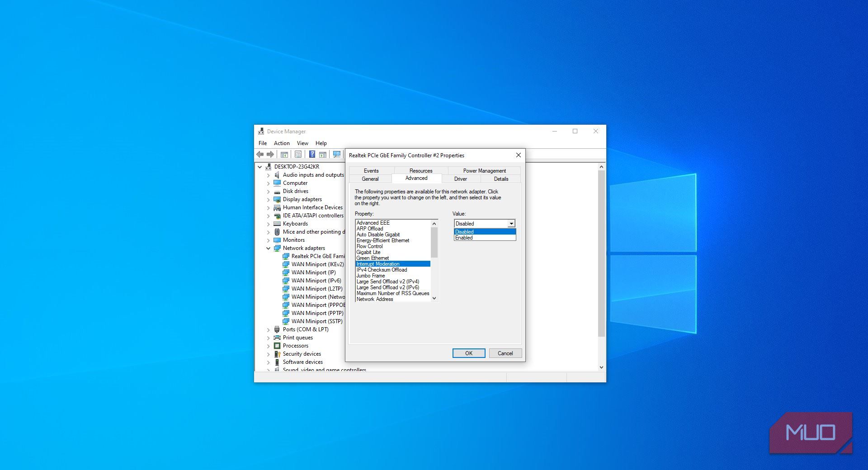This screenshot has height=470, width=868.
Task: Open the Action menu
Action: click(282, 143)
